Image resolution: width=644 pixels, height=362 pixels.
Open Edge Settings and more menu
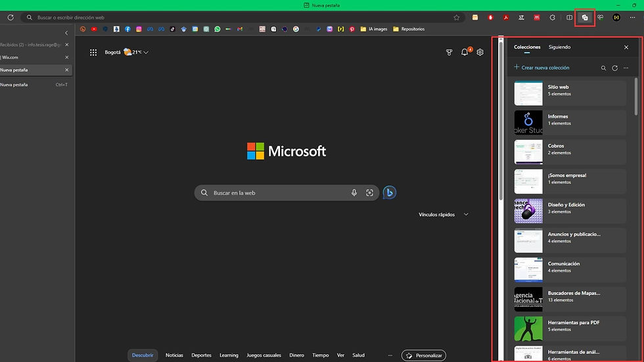[632, 18]
